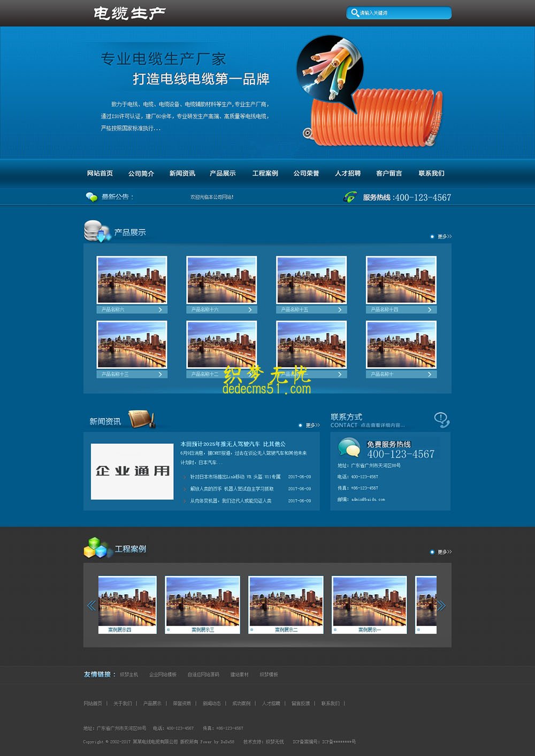
Task: Click the chat bubble icon beside 免费服务热线
Action: pos(349,448)
